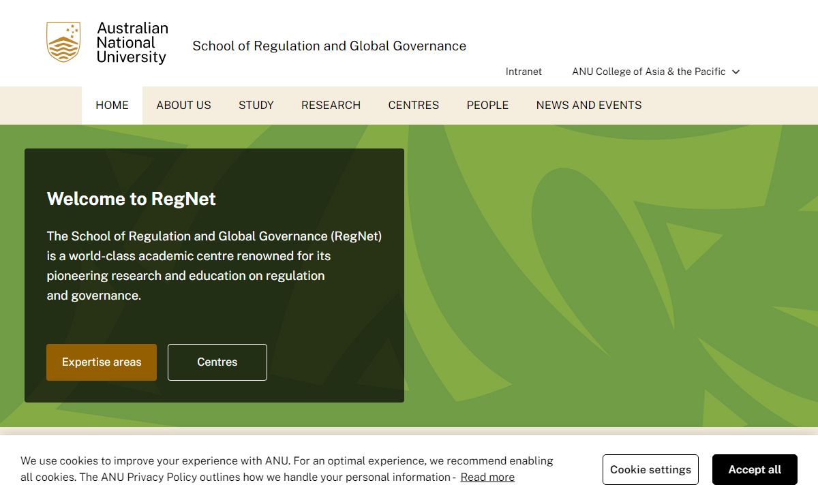818x504 pixels.
Task: Follow the Read more privacy link
Action: pos(487,477)
